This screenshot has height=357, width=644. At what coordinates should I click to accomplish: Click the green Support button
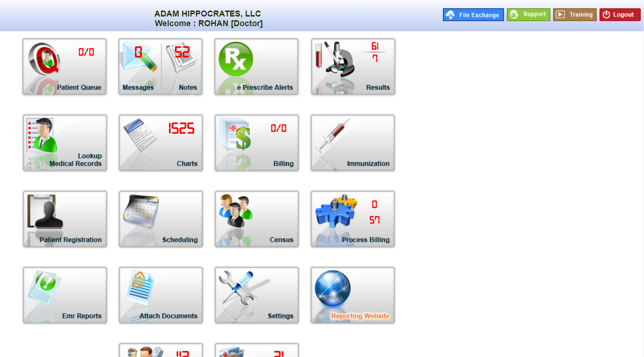point(528,15)
